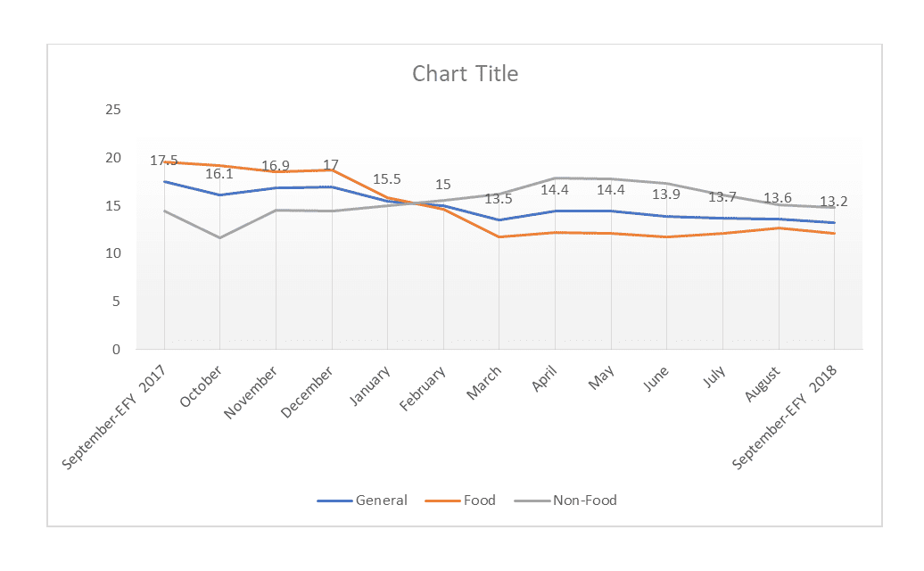Screen dimensions: 924x571
Task: Click the orange Food legend line marker
Action: click(442, 501)
